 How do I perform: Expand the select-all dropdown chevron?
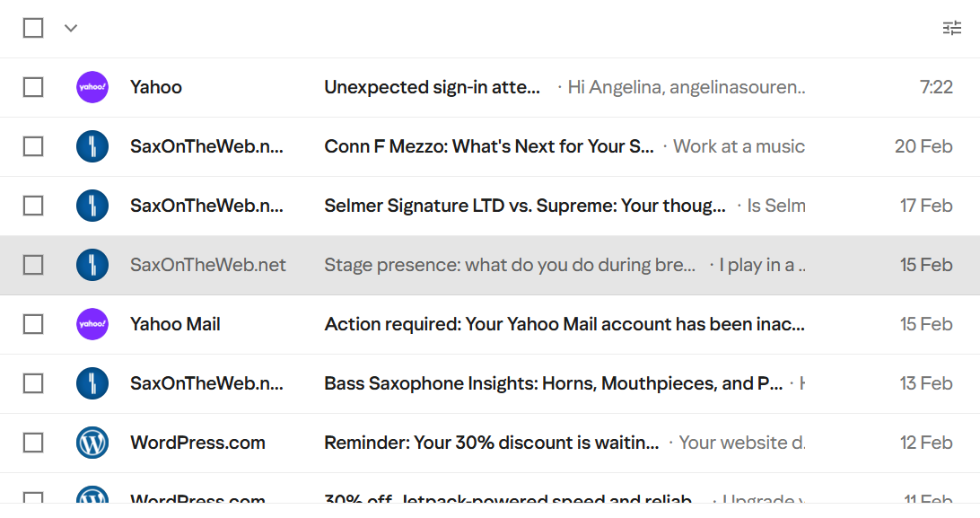click(71, 28)
